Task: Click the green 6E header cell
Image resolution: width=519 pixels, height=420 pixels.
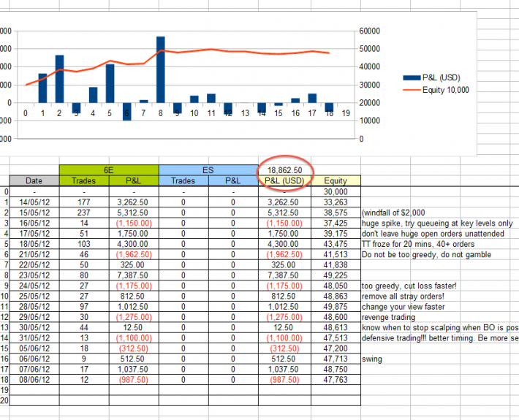Action: tap(108, 169)
